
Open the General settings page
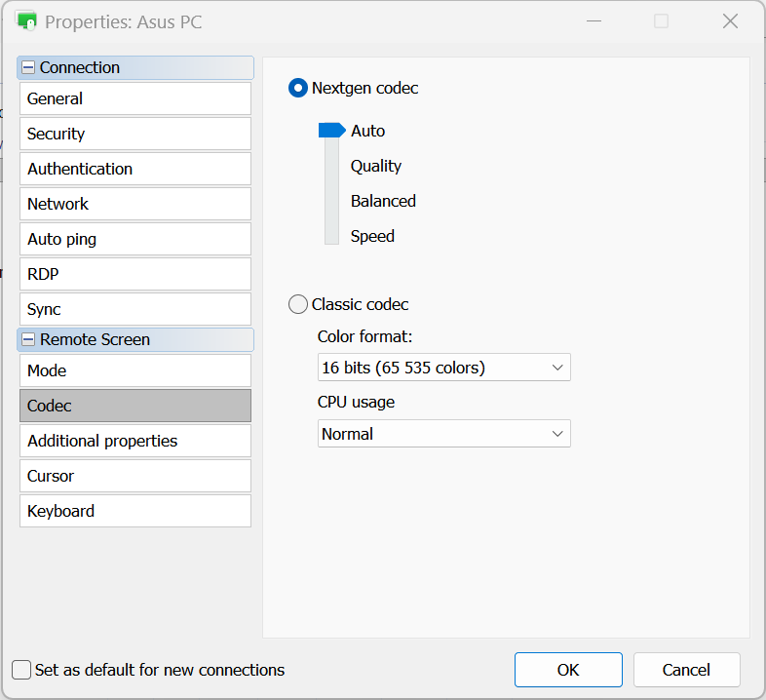click(x=135, y=98)
